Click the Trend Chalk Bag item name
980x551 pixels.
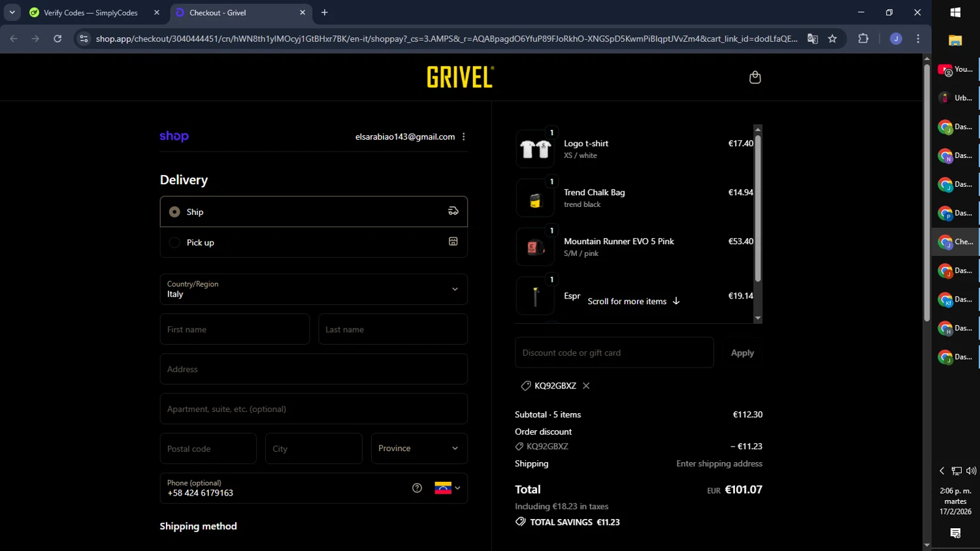[595, 193]
